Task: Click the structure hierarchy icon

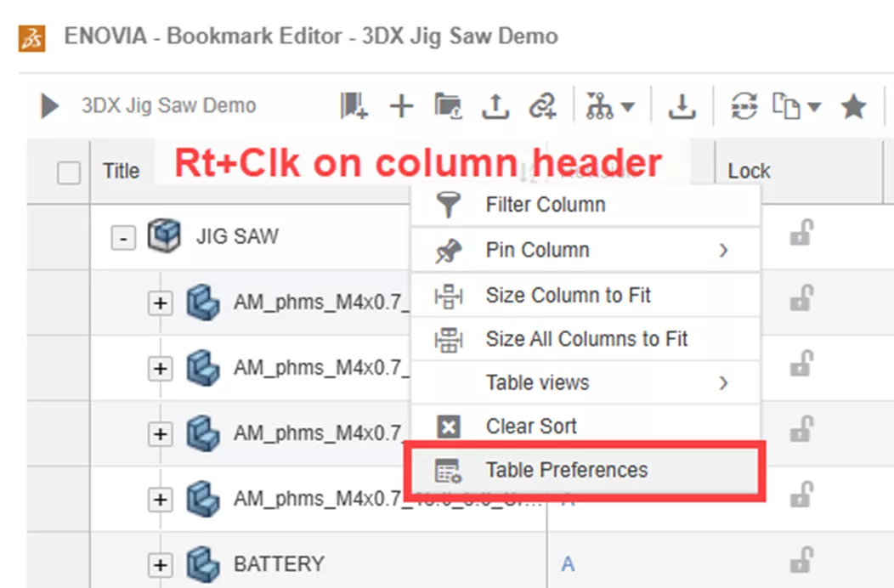Action: pyautogui.click(x=600, y=106)
